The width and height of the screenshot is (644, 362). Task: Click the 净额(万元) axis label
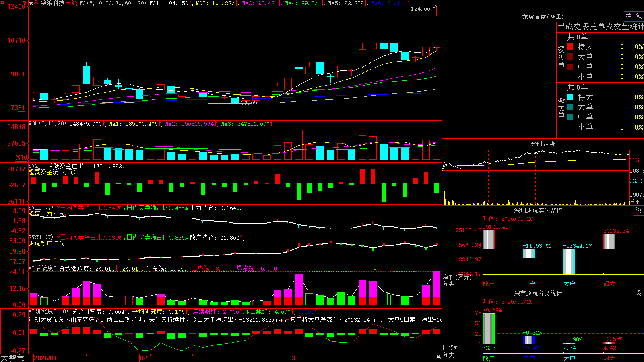(x=457, y=277)
